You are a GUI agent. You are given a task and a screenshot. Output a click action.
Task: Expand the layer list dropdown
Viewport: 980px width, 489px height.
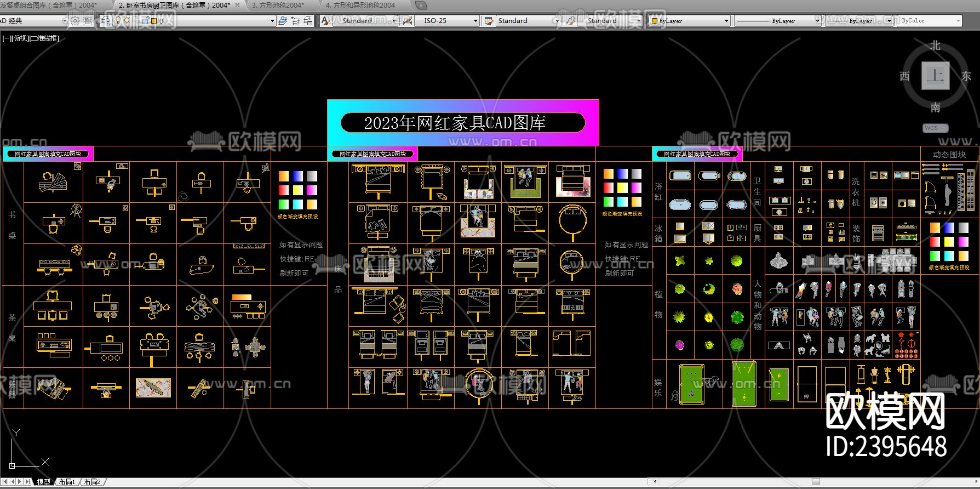click(272, 21)
